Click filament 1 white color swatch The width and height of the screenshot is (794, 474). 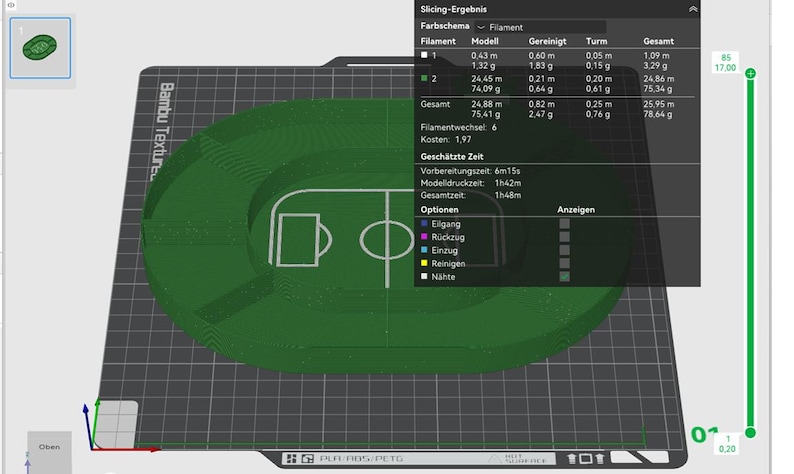coord(424,55)
